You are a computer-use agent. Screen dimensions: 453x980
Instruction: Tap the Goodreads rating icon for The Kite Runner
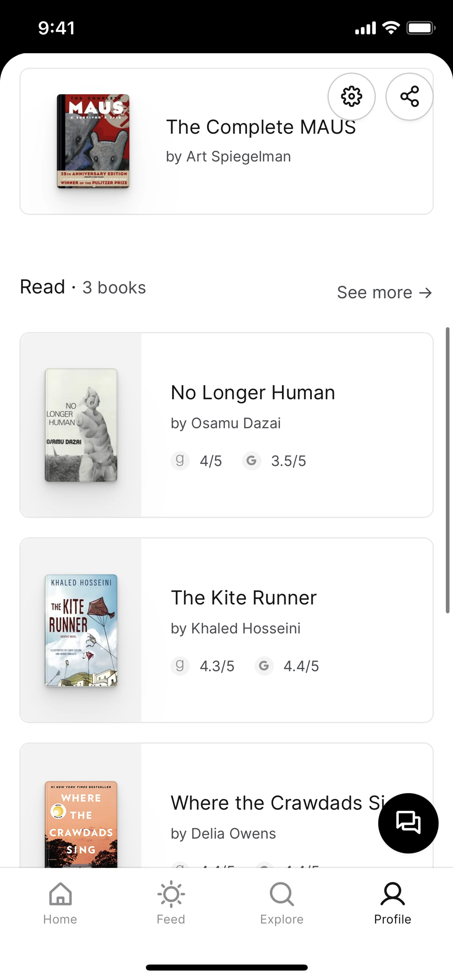tap(180, 666)
